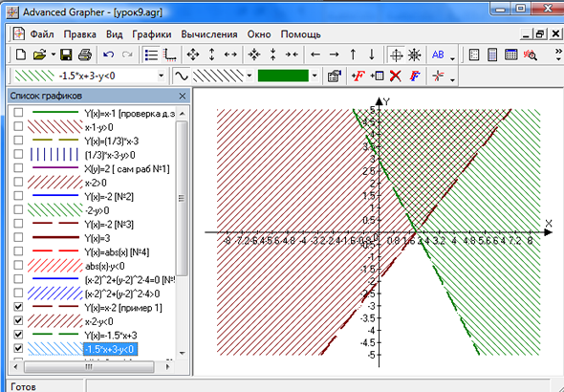This screenshot has width=564, height=392.
Task: Open the graph properties icon
Action: 335,76
